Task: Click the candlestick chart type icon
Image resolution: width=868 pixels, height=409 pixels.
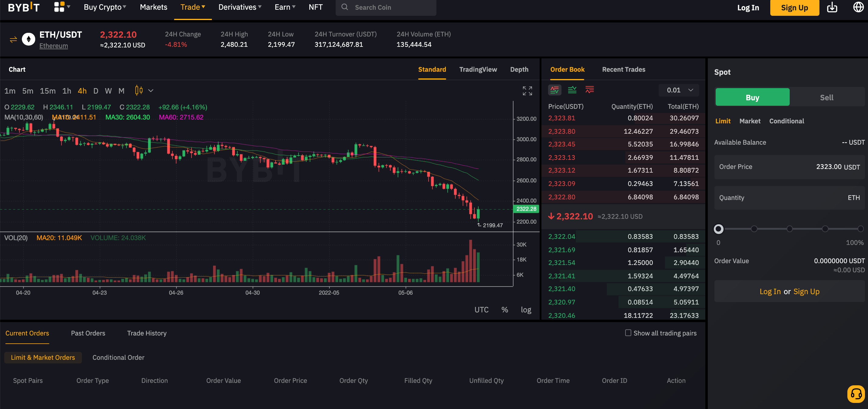Action: coord(139,91)
